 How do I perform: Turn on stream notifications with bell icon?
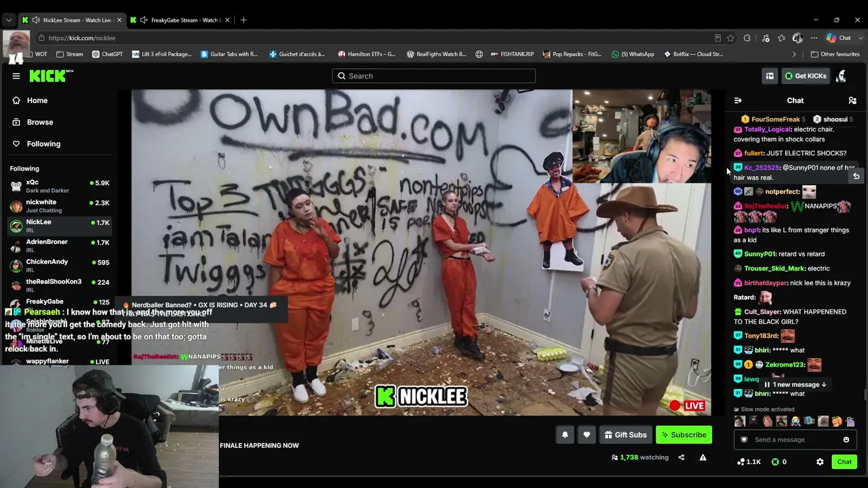pyautogui.click(x=565, y=435)
